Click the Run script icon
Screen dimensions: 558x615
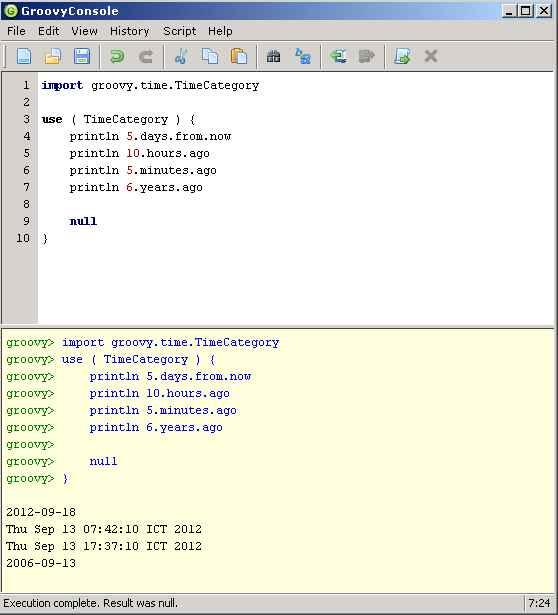[x=402, y=56]
